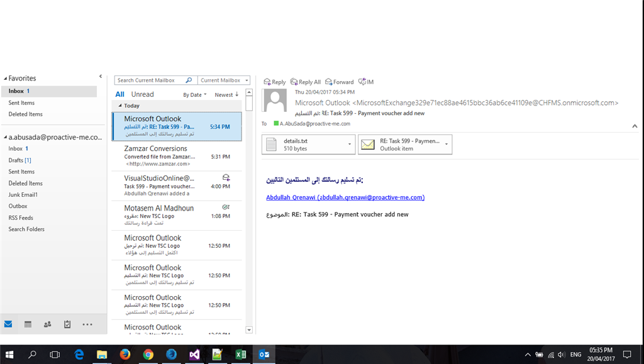644x364 pixels.
Task: Expand Outlook item attachment dropdown arrow
Action: (447, 145)
